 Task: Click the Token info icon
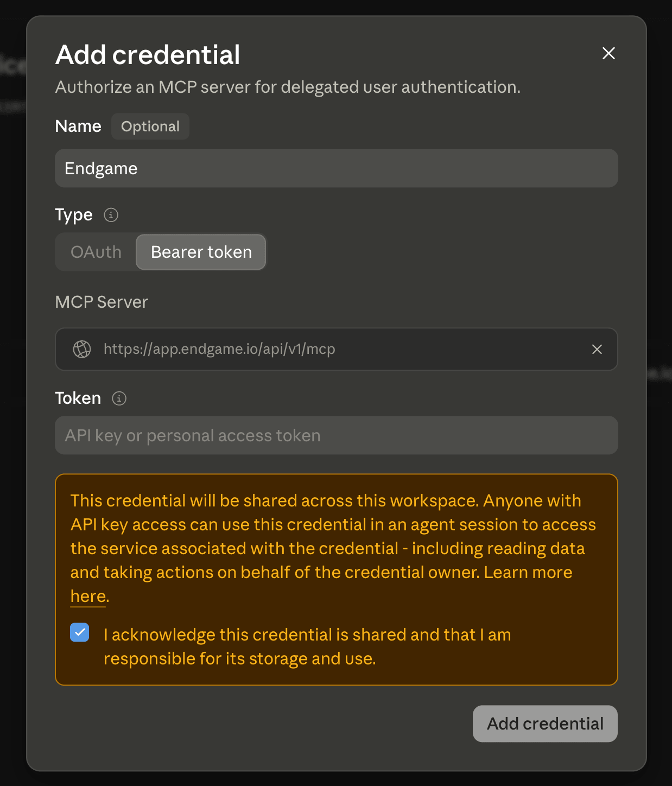tap(119, 398)
